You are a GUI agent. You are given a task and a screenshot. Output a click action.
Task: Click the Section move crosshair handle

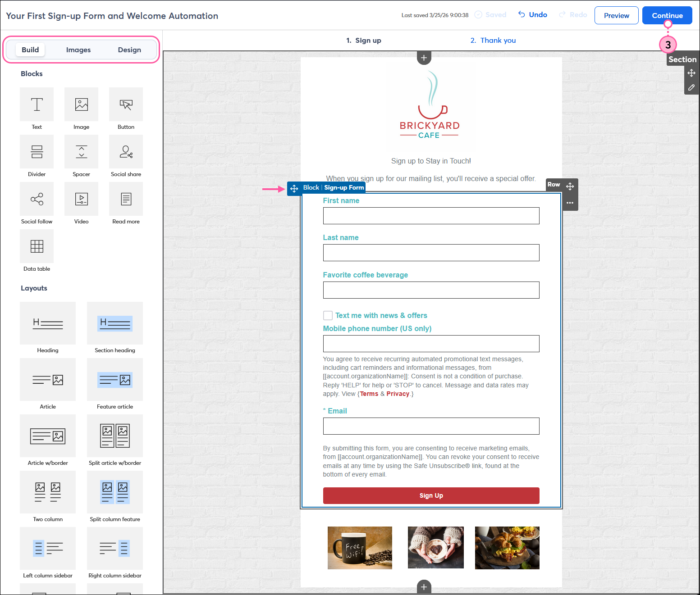(x=691, y=73)
